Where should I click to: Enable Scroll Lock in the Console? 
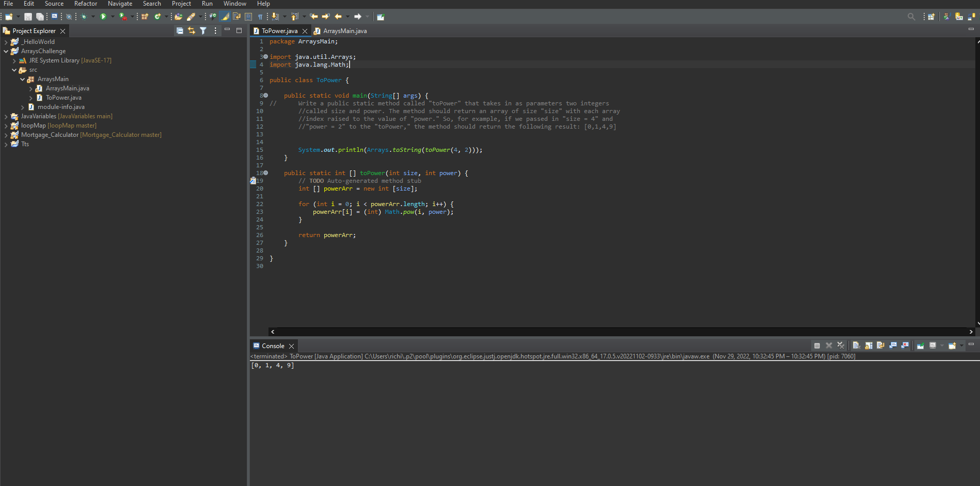(x=868, y=345)
